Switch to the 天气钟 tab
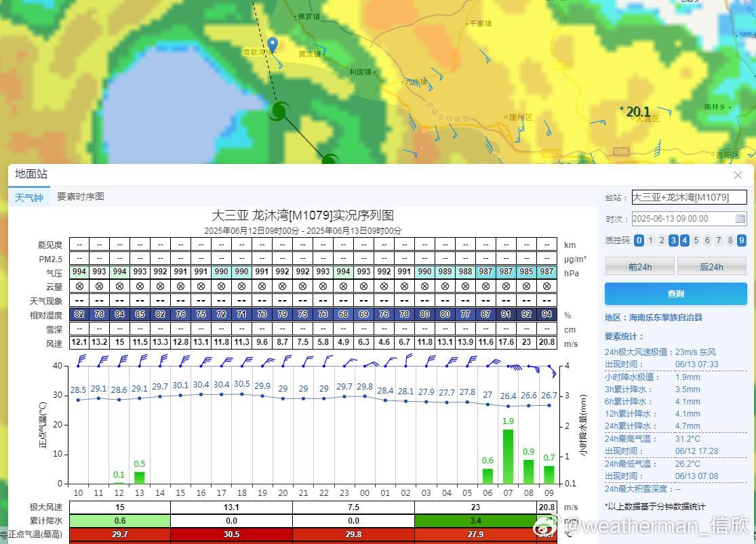 click(x=29, y=197)
